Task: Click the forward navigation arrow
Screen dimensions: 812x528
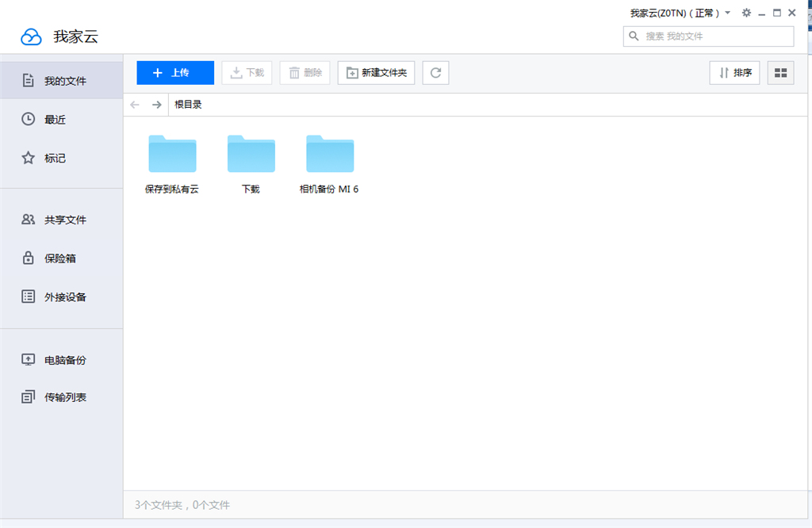Action: point(156,104)
